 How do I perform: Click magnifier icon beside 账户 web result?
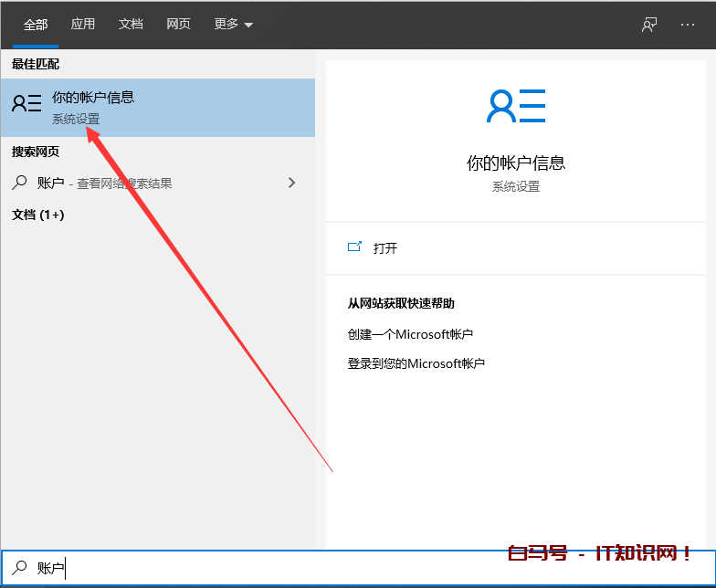pyautogui.click(x=19, y=183)
